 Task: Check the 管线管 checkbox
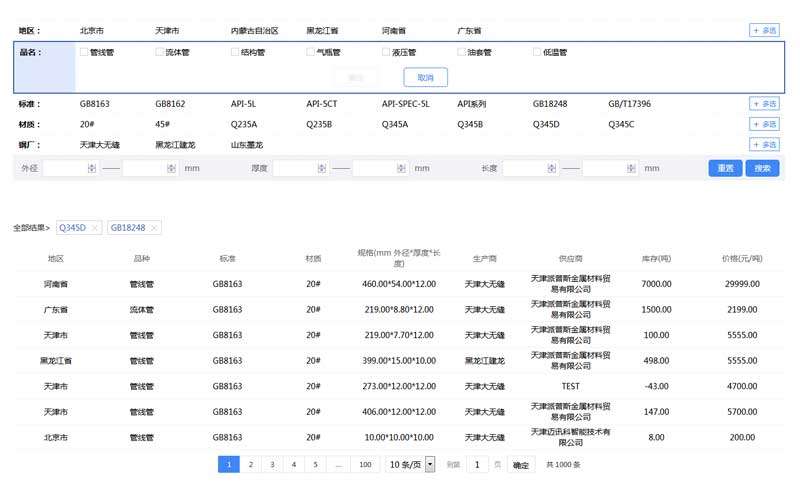click(x=84, y=52)
